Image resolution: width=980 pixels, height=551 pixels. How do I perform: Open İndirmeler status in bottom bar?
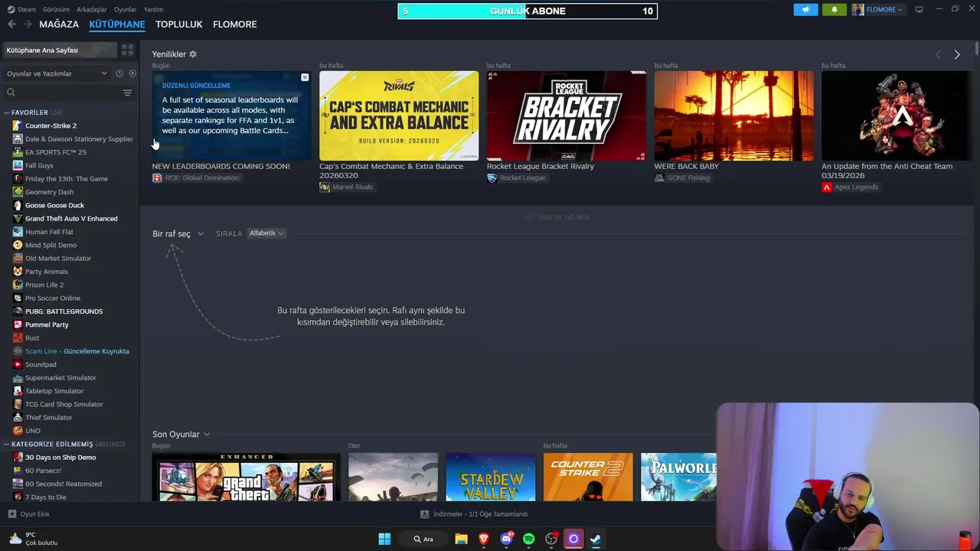point(474,514)
